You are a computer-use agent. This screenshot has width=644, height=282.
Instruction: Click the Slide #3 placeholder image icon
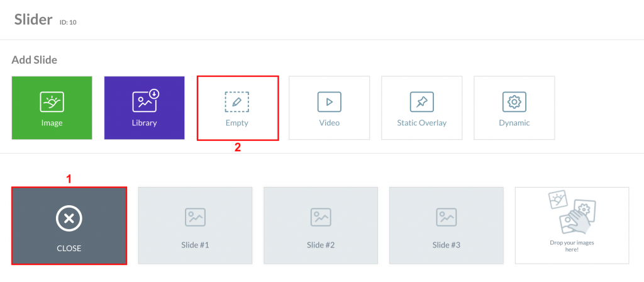(447, 217)
